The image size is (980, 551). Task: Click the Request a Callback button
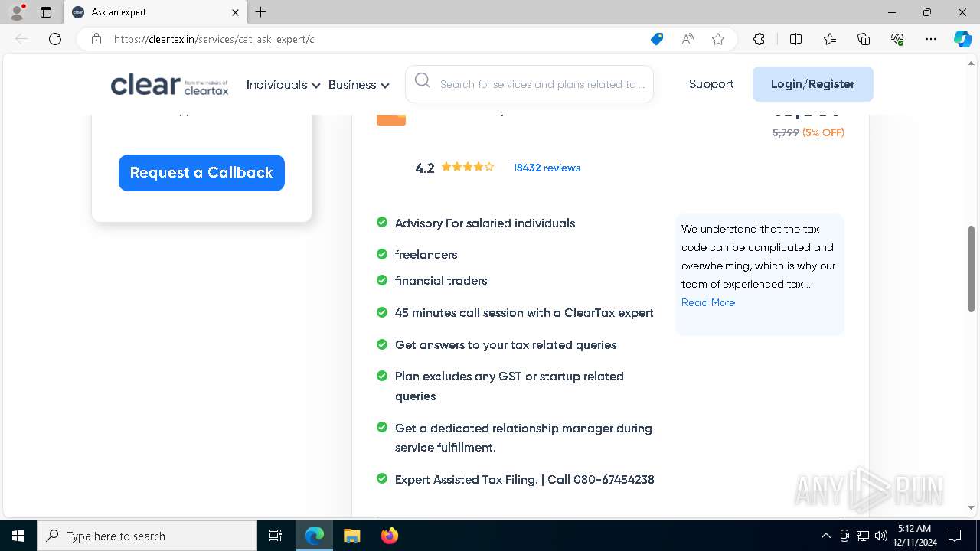201,173
